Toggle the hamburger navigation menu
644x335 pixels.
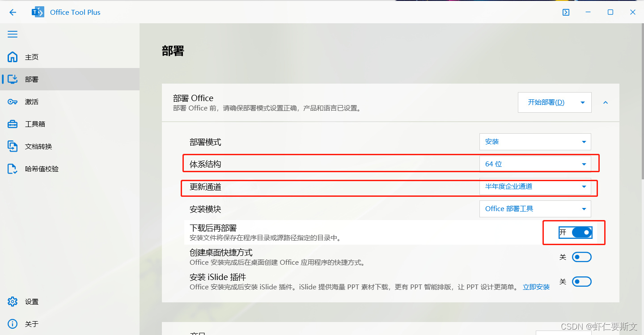pos(13,34)
